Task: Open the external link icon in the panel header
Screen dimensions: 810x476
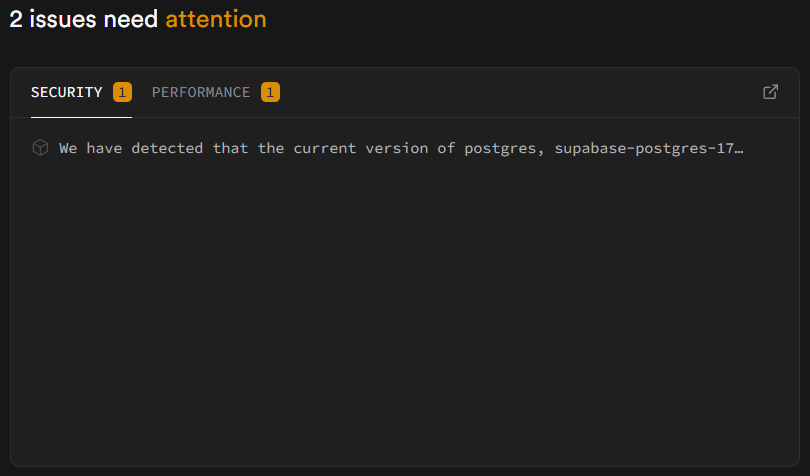Action: click(770, 92)
